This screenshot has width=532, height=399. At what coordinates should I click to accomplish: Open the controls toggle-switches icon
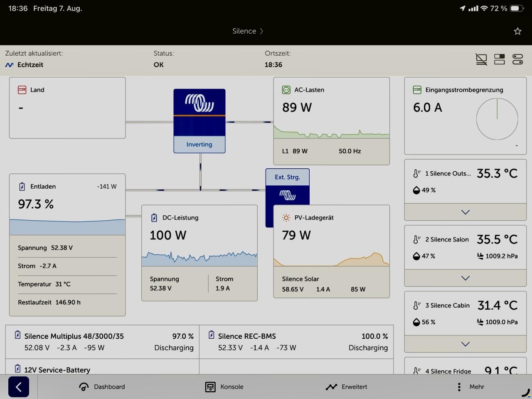tap(517, 59)
